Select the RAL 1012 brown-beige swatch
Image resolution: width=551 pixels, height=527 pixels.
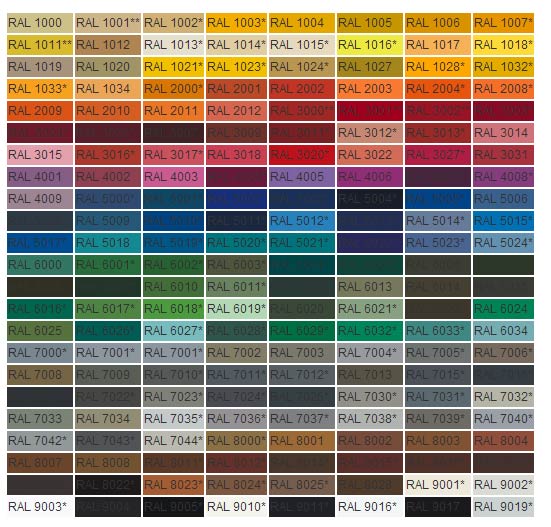[x=108, y=45]
